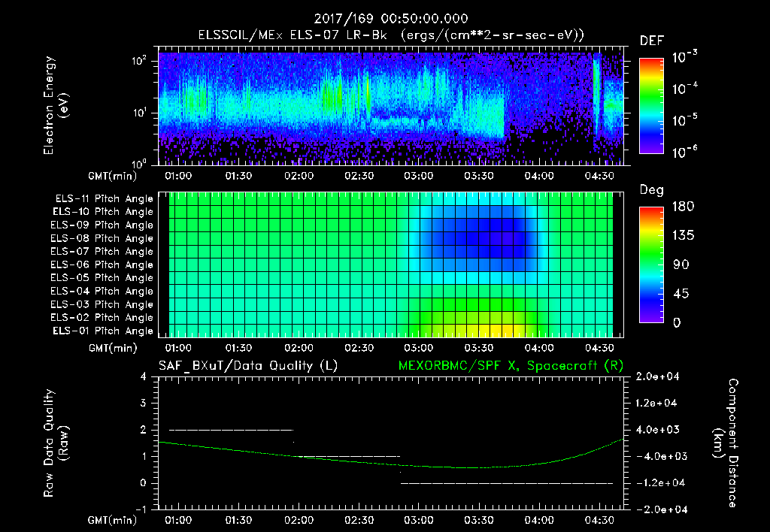Select the ELS-04 Pitch Angle row label
Viewport: 770px width, 532px height.
point(102,291)
